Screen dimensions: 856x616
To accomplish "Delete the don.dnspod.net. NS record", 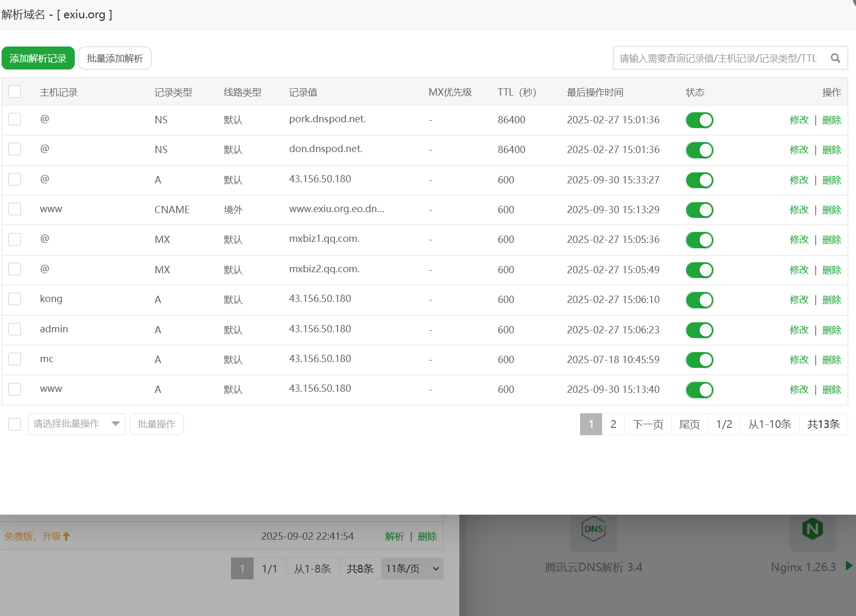I will pyautogui.click(x=831, y=150).
